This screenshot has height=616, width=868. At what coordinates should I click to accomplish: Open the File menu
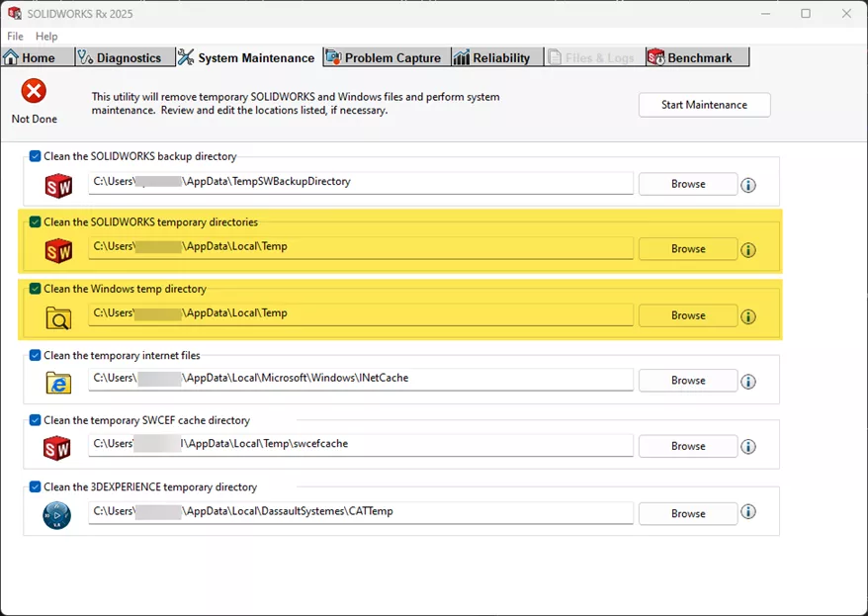click(15, 36)
